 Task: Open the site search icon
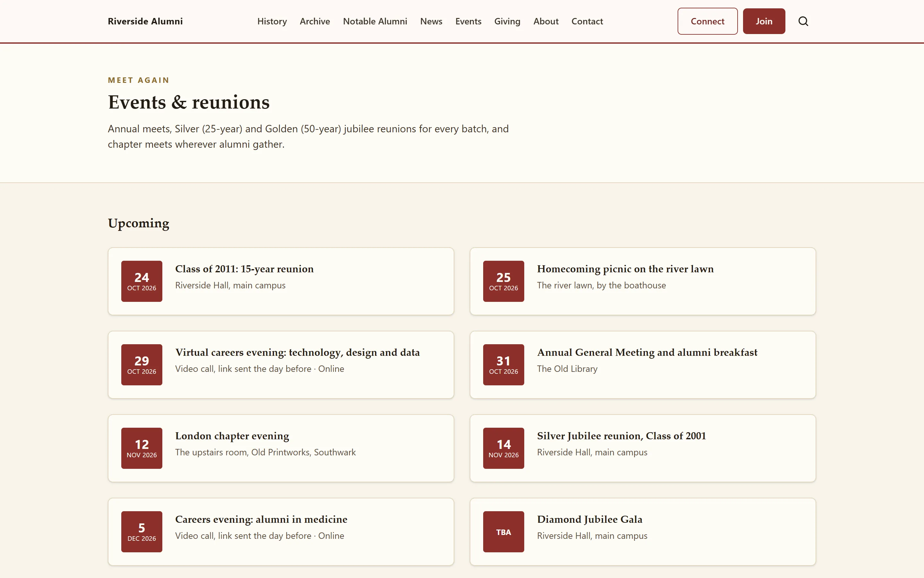click(803, 22)
